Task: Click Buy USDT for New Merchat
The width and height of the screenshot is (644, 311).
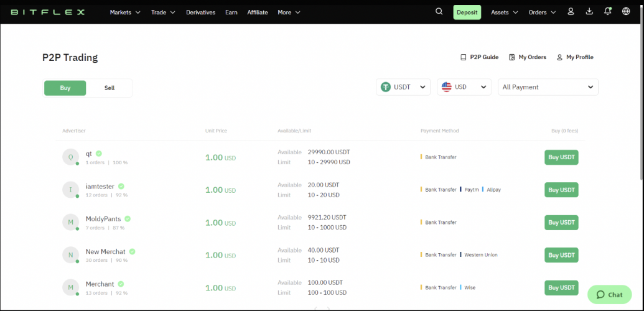Action: [561, 255]
